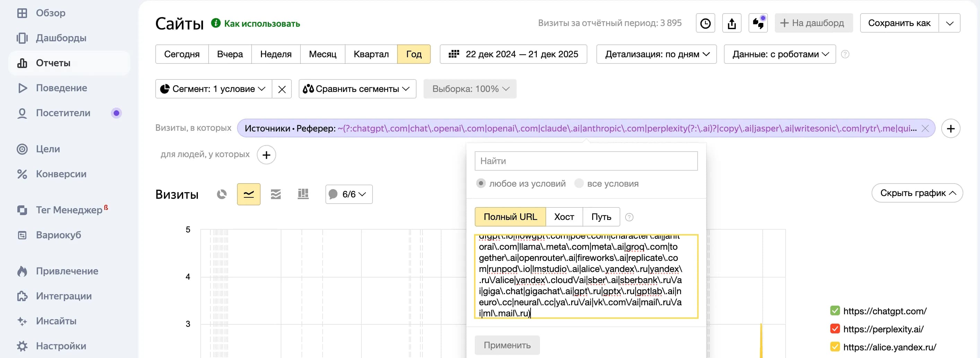Screen dimensions: 980x358
Task: Click the На дашборд button
Action: click(x=813, y=23)
